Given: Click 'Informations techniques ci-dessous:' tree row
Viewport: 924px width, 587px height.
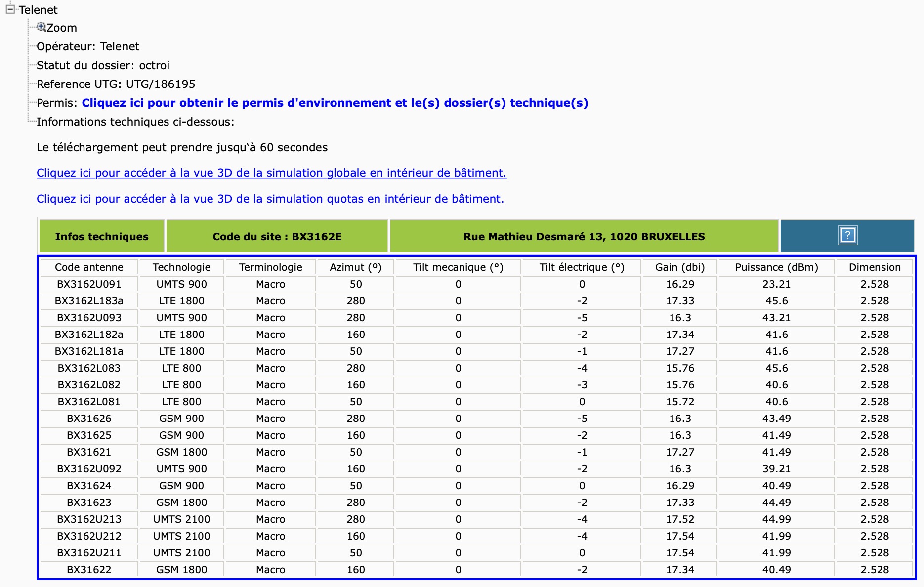Looking at the screenshot, I should 135,122.
